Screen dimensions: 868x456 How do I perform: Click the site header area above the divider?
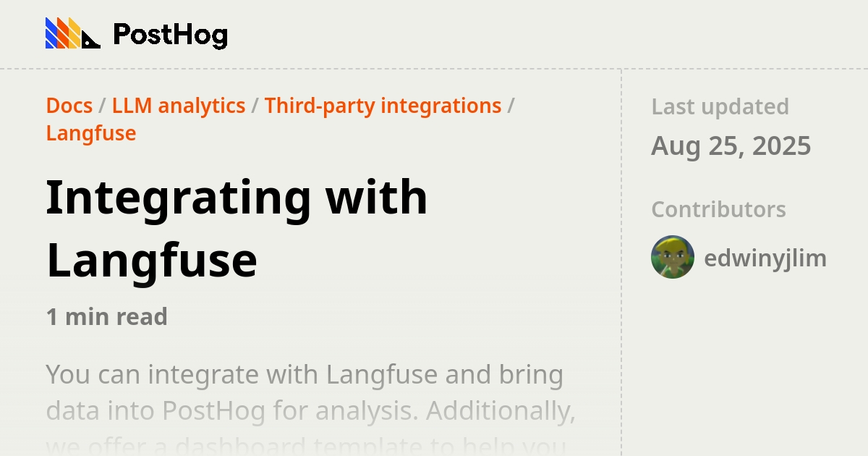[434, 33]
